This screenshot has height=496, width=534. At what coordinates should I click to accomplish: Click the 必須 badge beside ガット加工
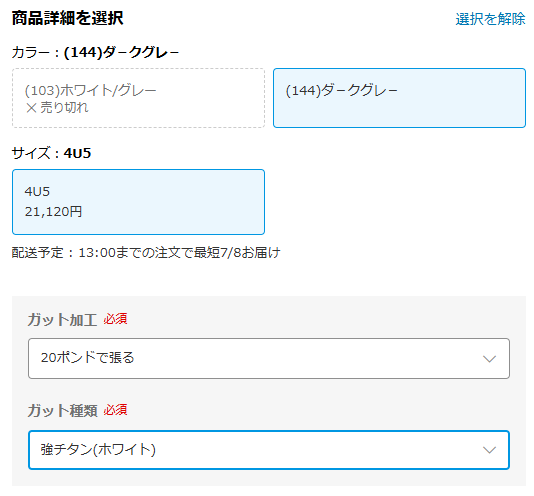coord(115,319)
